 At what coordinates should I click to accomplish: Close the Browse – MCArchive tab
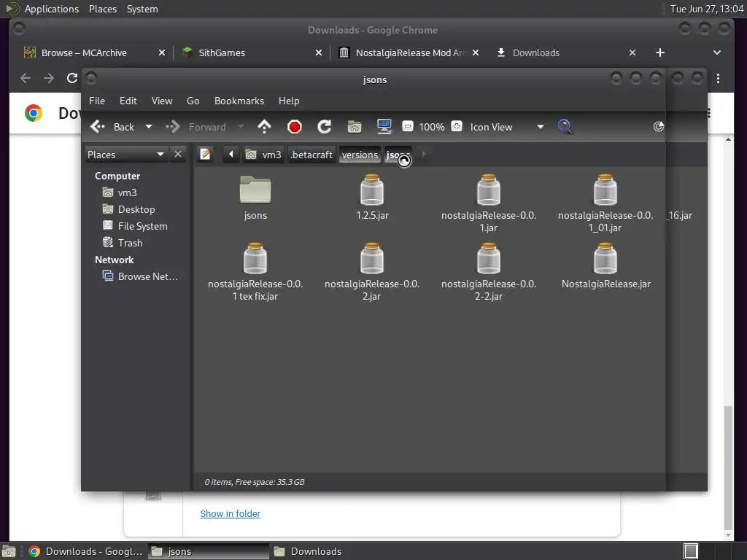(162, 52)
